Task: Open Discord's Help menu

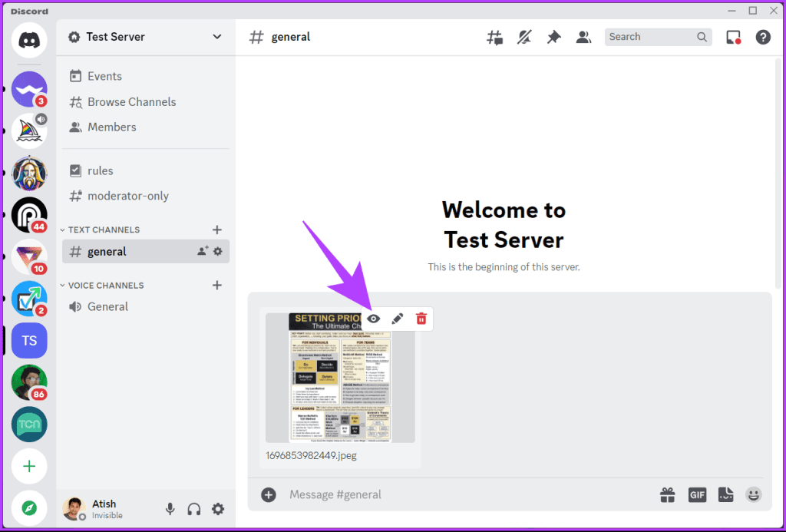Action: coord(763,36)
